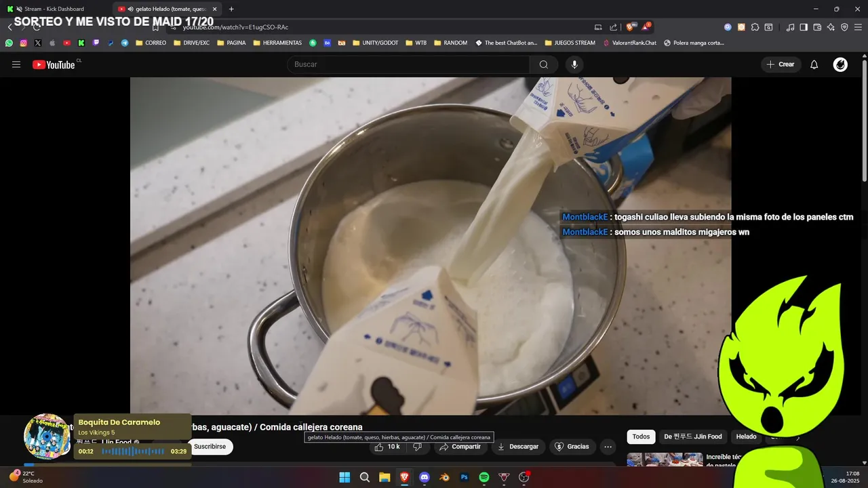Screen dimensions: 868x488
Task: Open Photoshop from the taskbar
Action: pyautogui.click(x=465, y=477)
